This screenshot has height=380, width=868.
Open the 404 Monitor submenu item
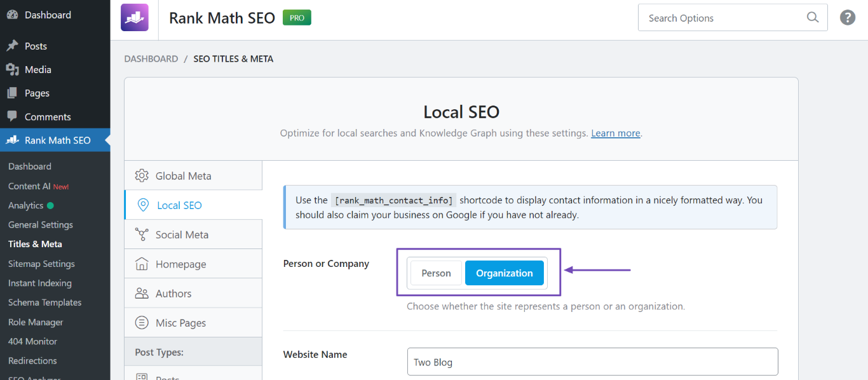click(x=32, y=341)
